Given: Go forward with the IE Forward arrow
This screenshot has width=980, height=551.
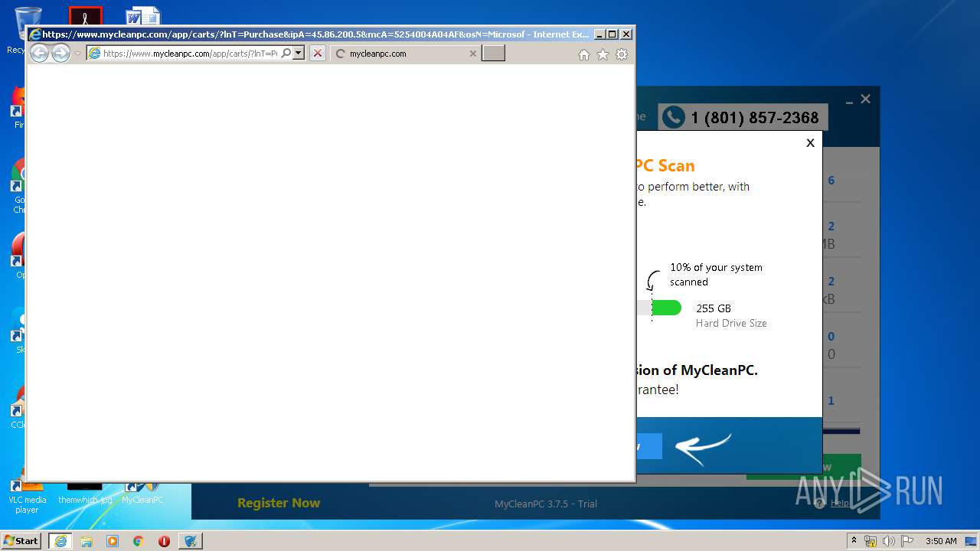Looking at the screenshot, I should (x=60, y=54).
